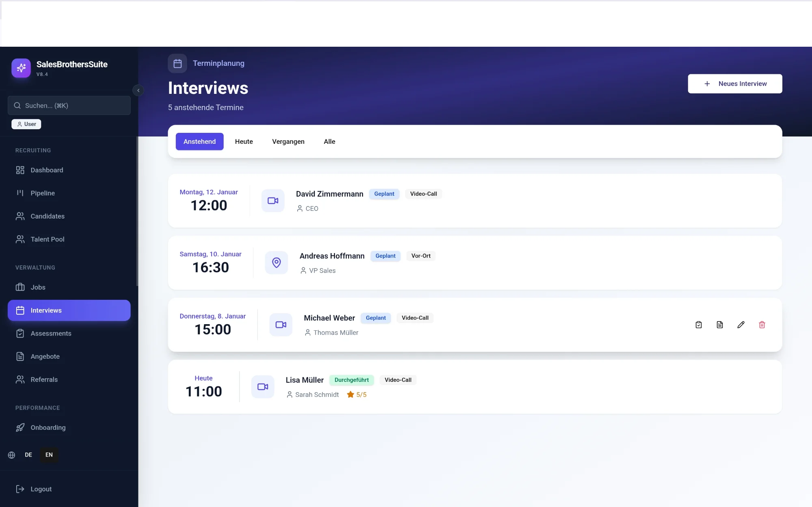Click the pencil edit icon for Michael Weber
The height and width of the screenshot is (507, 812).
click(741, 325)
